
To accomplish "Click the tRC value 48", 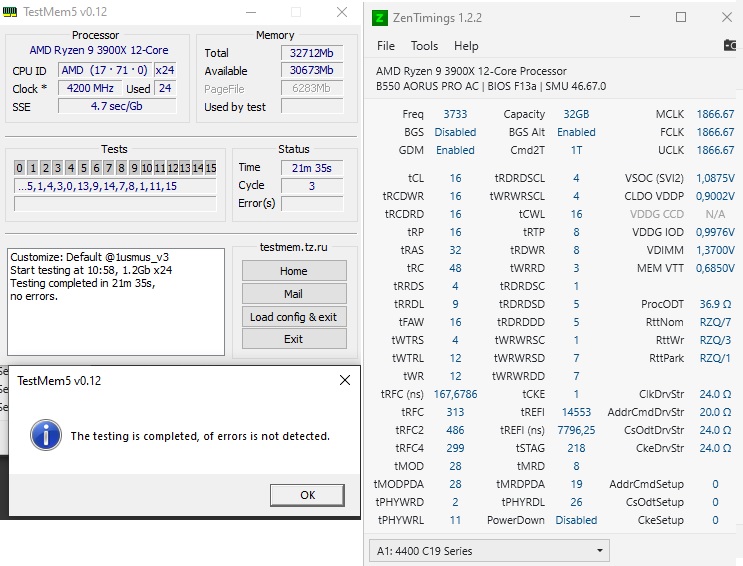I will [455, 268].
